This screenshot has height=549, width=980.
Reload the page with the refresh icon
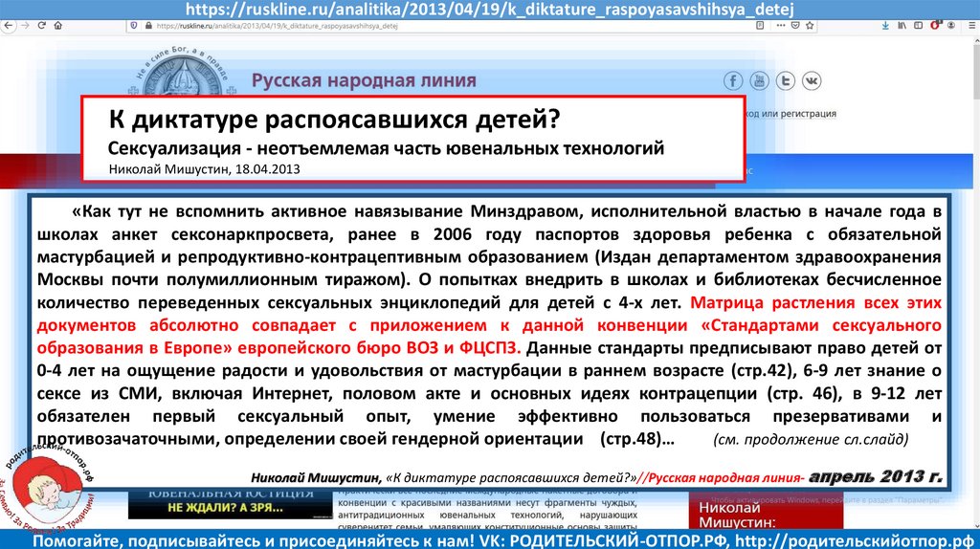pyautogui.click(x=41, y=26)
